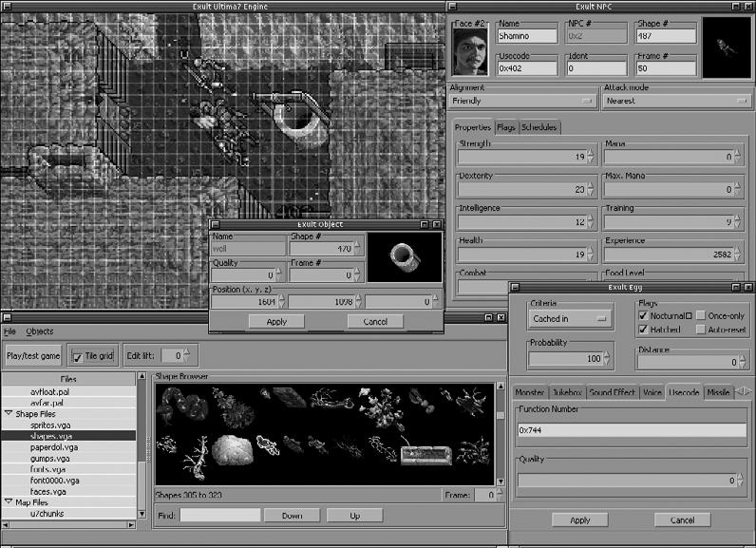Click the Down find button

point(292,515)
